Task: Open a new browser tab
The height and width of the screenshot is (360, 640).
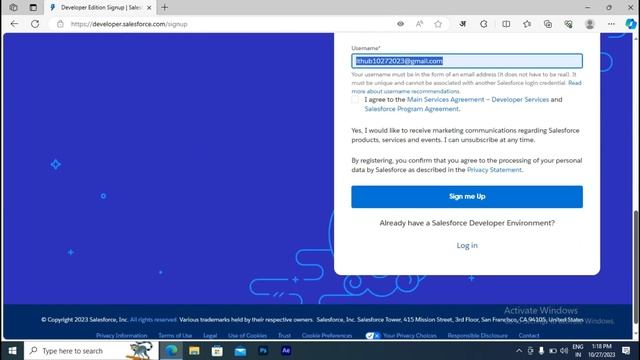Action: [164, 7]
